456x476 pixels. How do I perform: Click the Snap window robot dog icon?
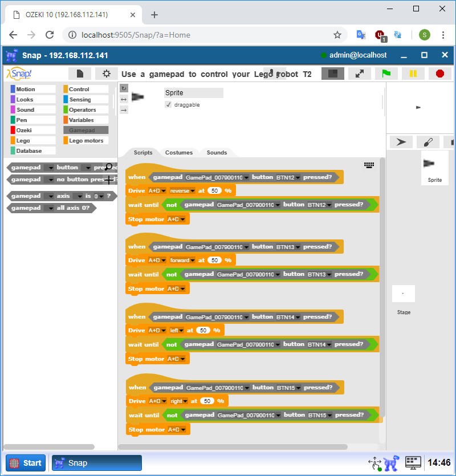[x=12, y=55]
